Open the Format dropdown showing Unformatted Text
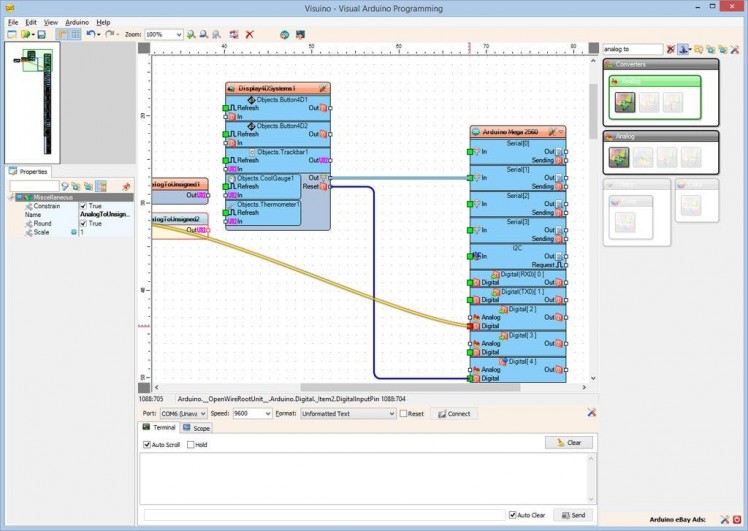 (x=391, y=413)
